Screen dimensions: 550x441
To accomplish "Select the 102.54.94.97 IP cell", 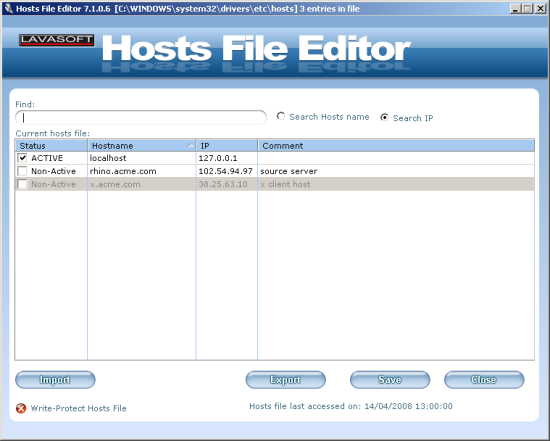I will coord(225,171).
